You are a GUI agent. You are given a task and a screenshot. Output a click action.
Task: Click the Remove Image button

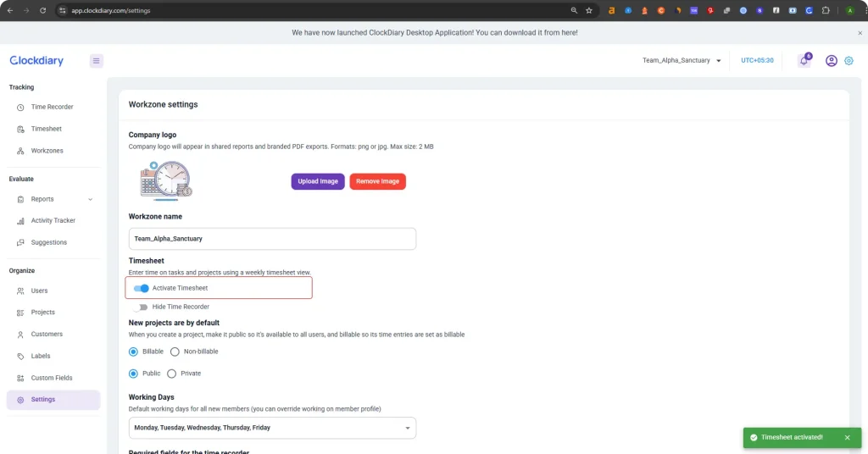[377, 181]
